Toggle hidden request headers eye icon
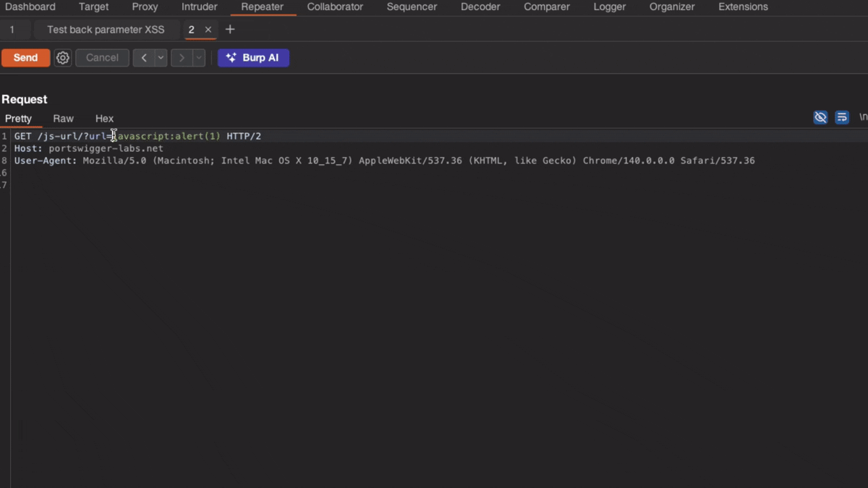The height and width of the screenshot is (488, 868). pos(820,117)
